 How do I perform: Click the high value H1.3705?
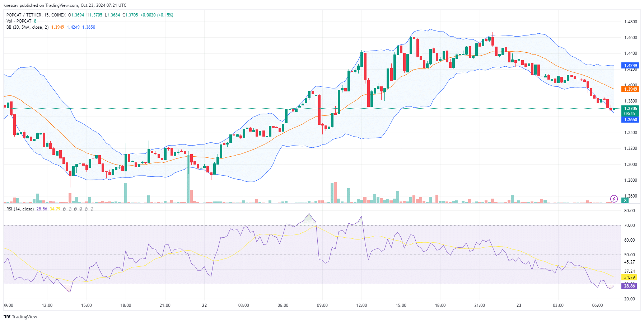tap(94, 15)
